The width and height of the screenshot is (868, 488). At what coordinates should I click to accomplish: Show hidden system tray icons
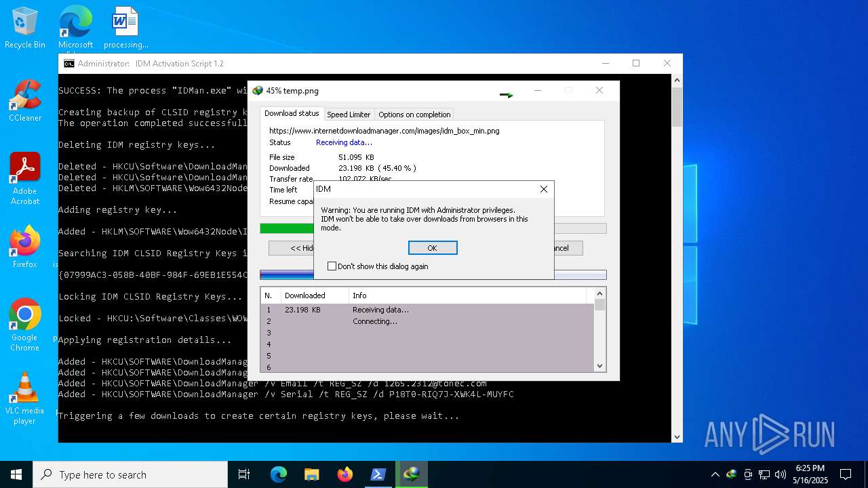point(715,474)
